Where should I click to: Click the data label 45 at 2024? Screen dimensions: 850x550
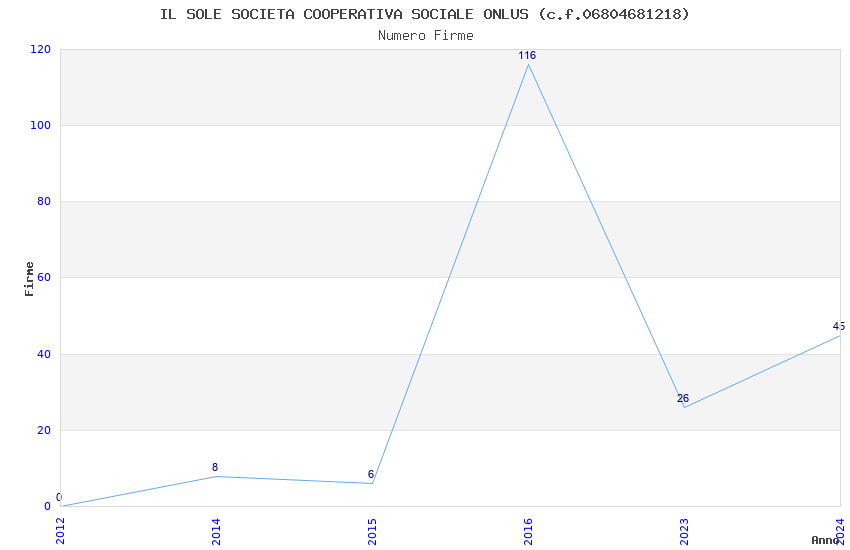click(x=839, y=326)
